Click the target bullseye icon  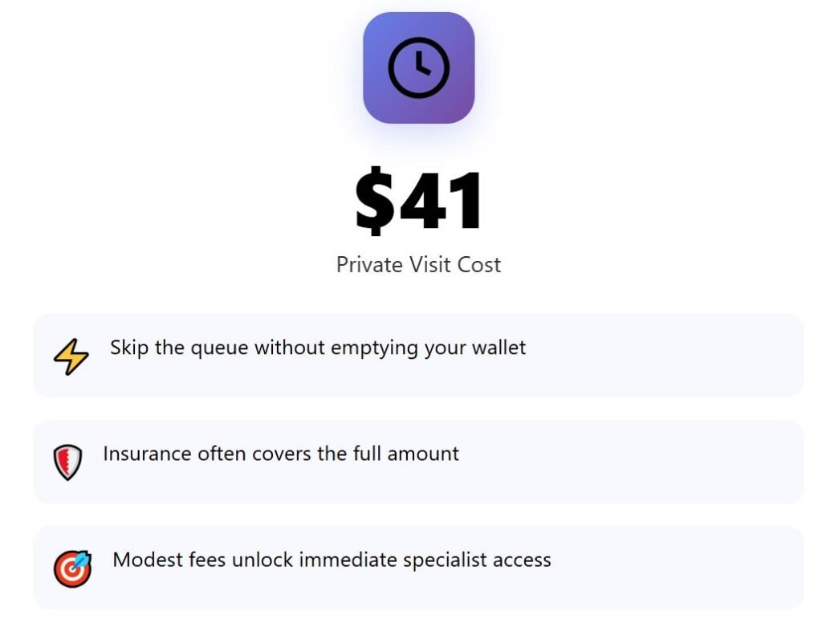coord(72,569)
